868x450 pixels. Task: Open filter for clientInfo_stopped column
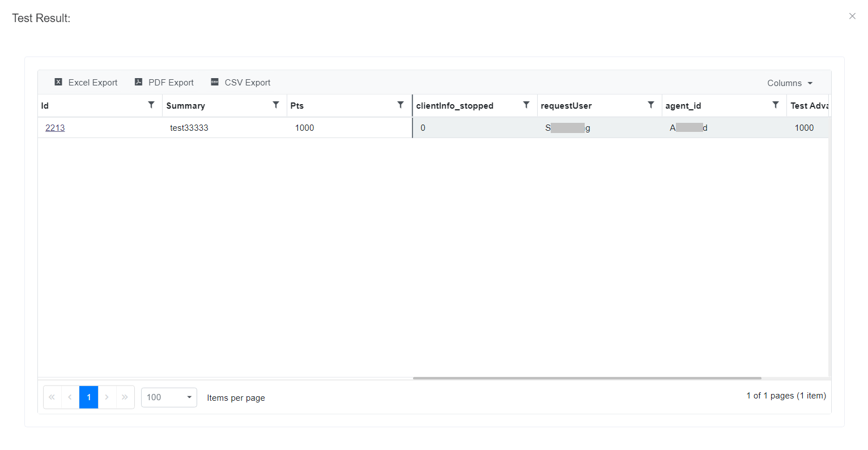pyautogui.click(x=526, y=105)
